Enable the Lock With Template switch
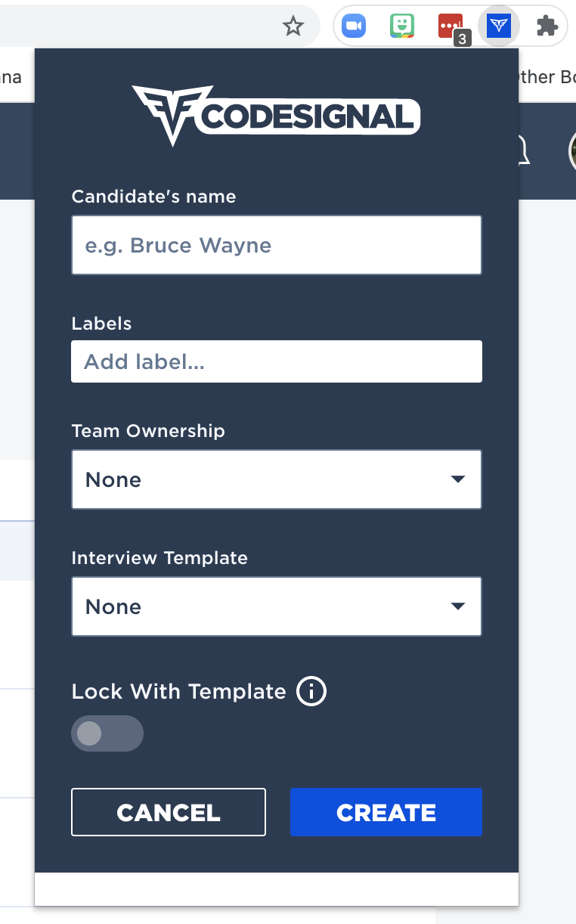This screenshot has height=924, width=576. 107,733
